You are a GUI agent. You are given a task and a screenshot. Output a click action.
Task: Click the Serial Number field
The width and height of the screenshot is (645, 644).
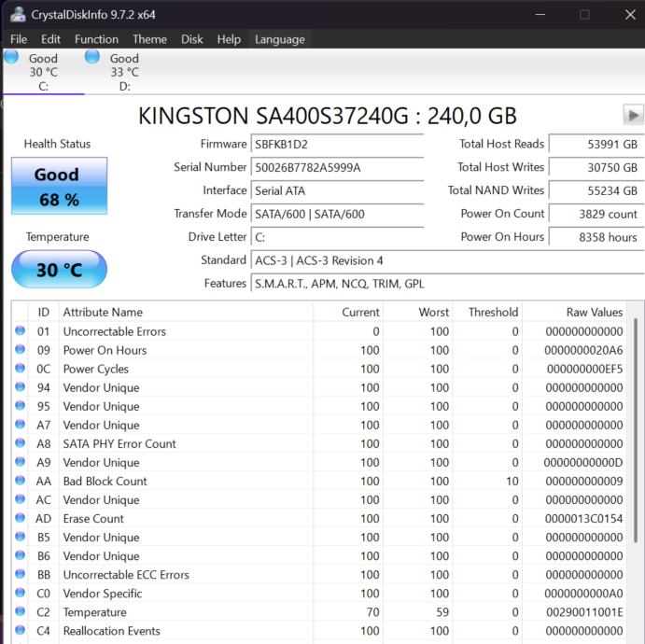(x=337, y=167)
